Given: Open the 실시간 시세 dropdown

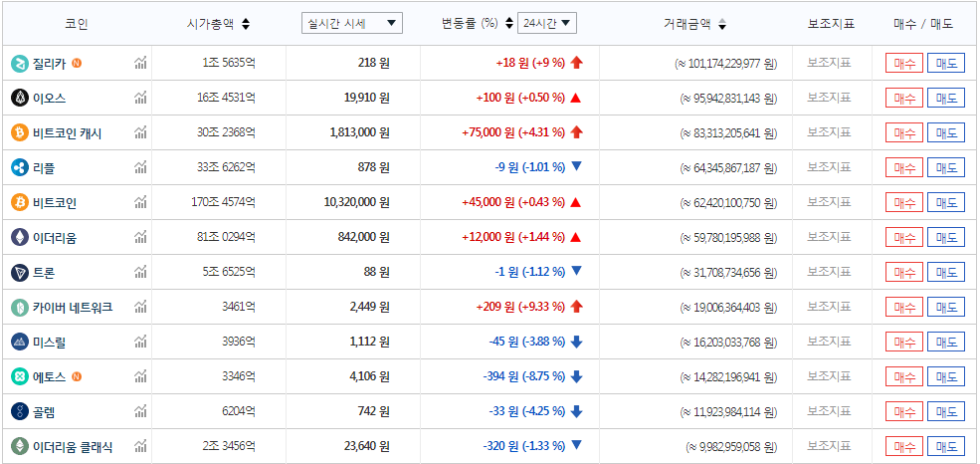Looking at the screenshot, I should click(x=351, y=23).
